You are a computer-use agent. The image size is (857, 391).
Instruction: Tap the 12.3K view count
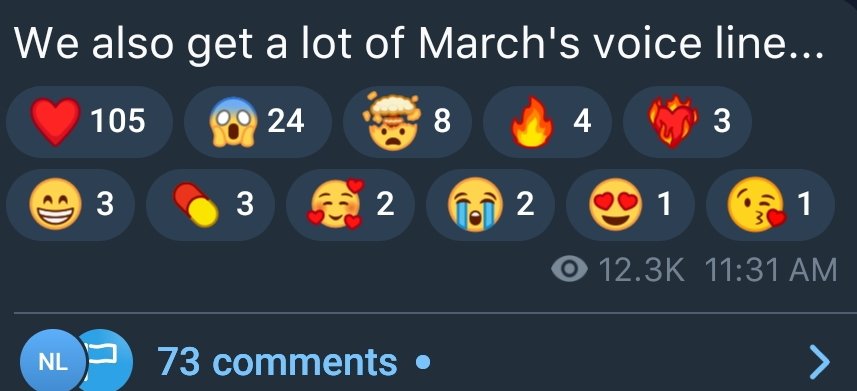(641, 270)
